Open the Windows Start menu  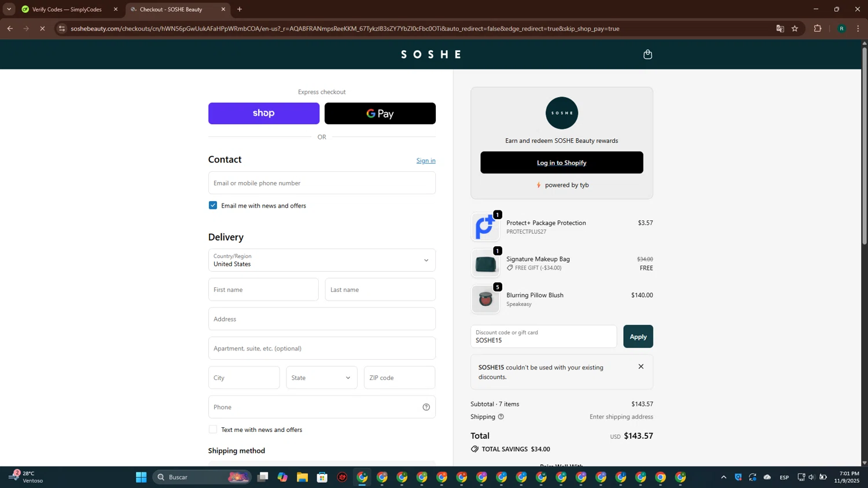coord(141,477)
